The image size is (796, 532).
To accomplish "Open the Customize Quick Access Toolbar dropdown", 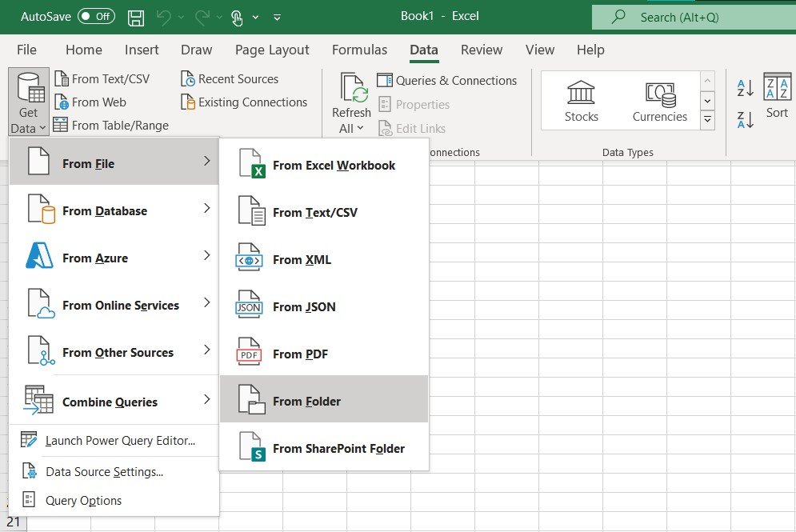I will [277, 18].
